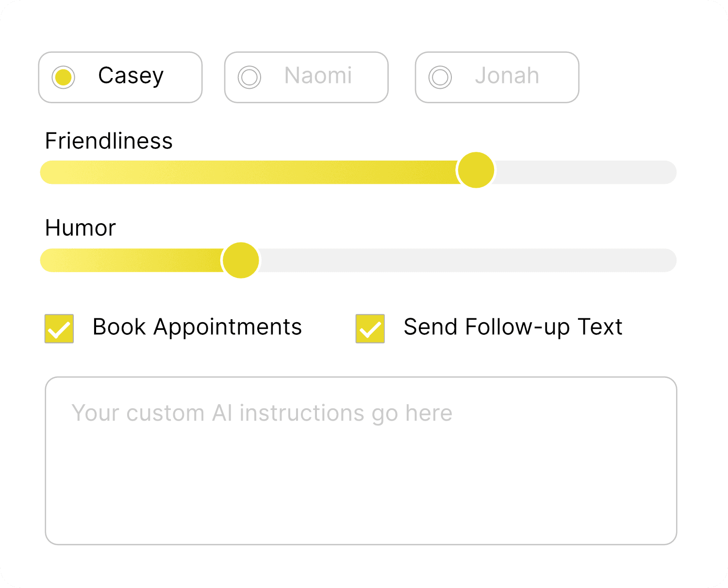Click the Send Follow-up Text checkbox
The width and height of the screenshot is (728, 588).
[x=370, y=328]
